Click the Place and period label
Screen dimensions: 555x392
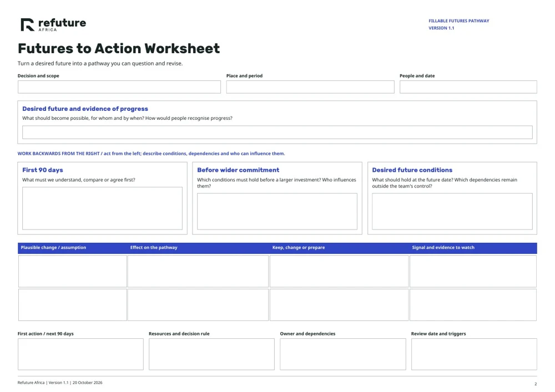click(244, 75)
